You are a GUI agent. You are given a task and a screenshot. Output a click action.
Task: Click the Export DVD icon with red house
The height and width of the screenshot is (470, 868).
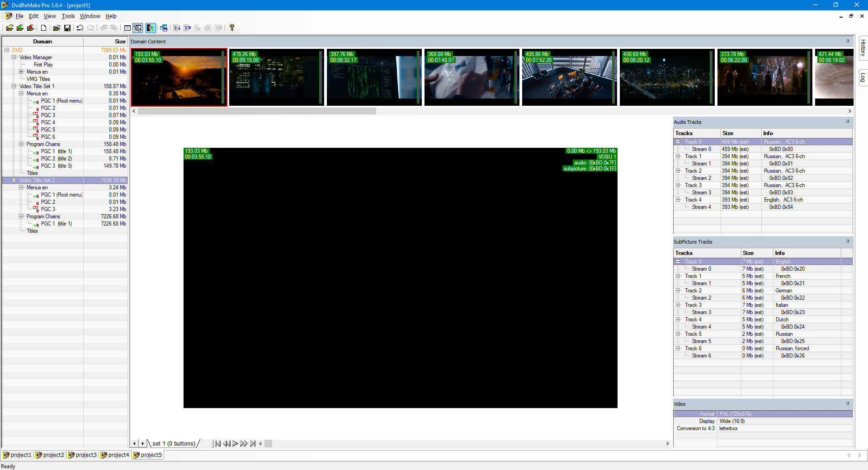pos(30,28)
